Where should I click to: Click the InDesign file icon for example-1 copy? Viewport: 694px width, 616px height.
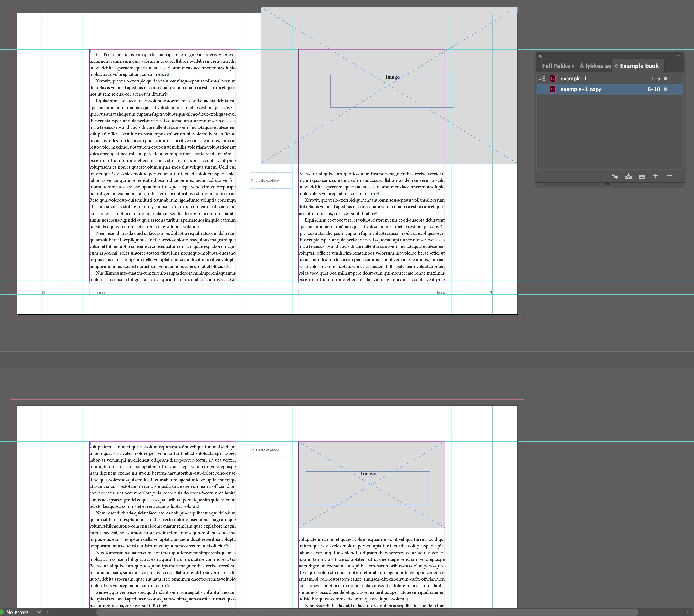(553, 89)
